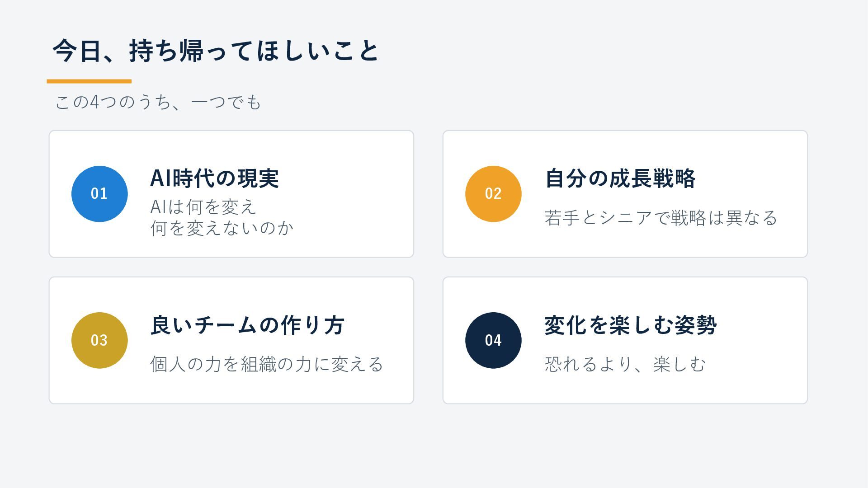Select the text 若手とシニアで戦略は異なる
The height and width of the screenshot is (488, 868).
[x=661, y=218]
